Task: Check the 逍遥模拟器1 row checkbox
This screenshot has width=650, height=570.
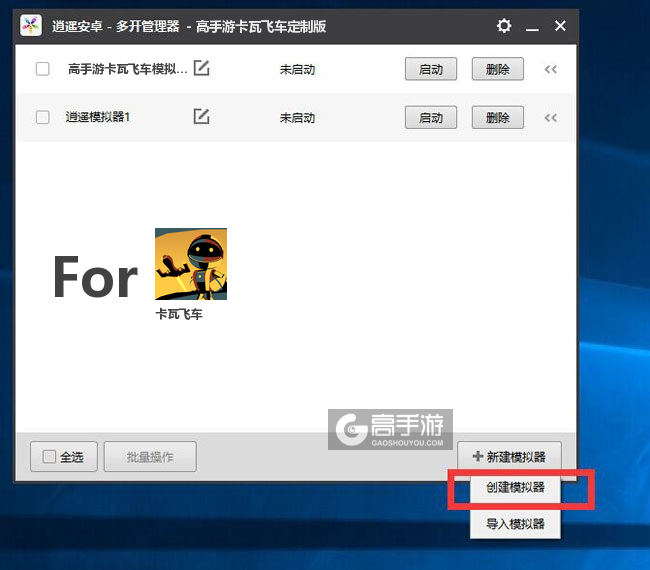Action: [x=43, y=117]
